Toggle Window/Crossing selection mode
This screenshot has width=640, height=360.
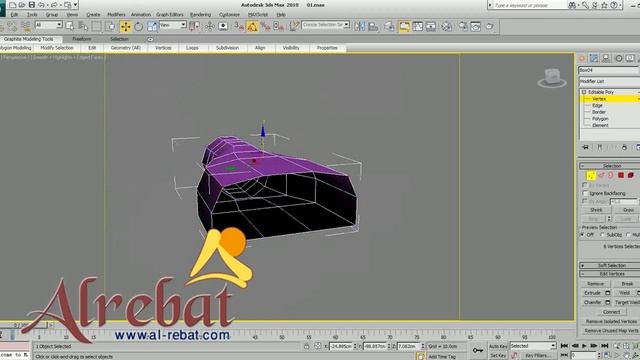point(110,27)
